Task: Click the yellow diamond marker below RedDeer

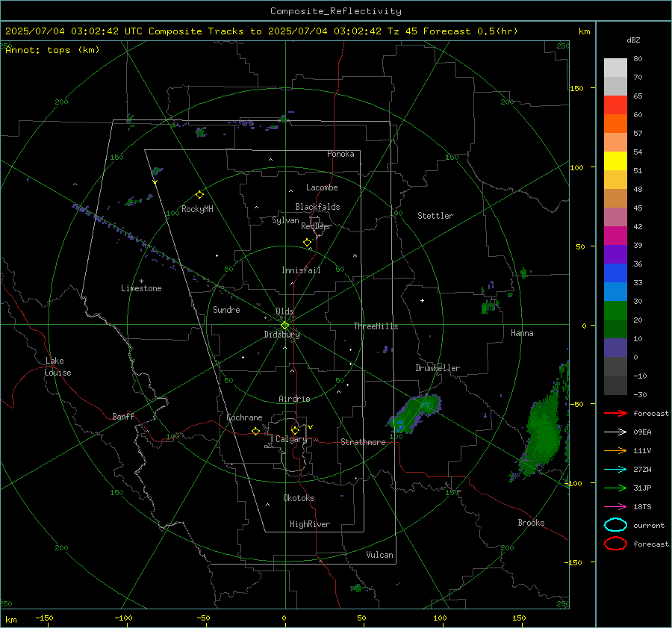Action: coord(308,243)
